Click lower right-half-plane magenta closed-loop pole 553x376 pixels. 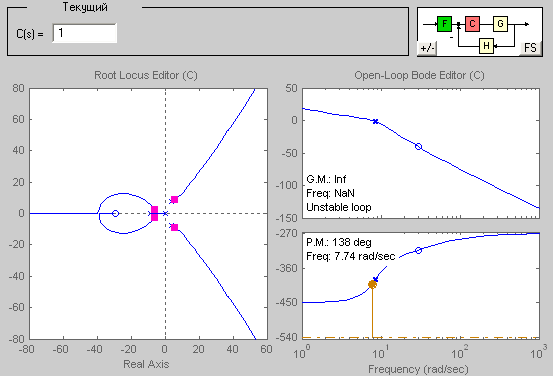(x=174, y=228)
